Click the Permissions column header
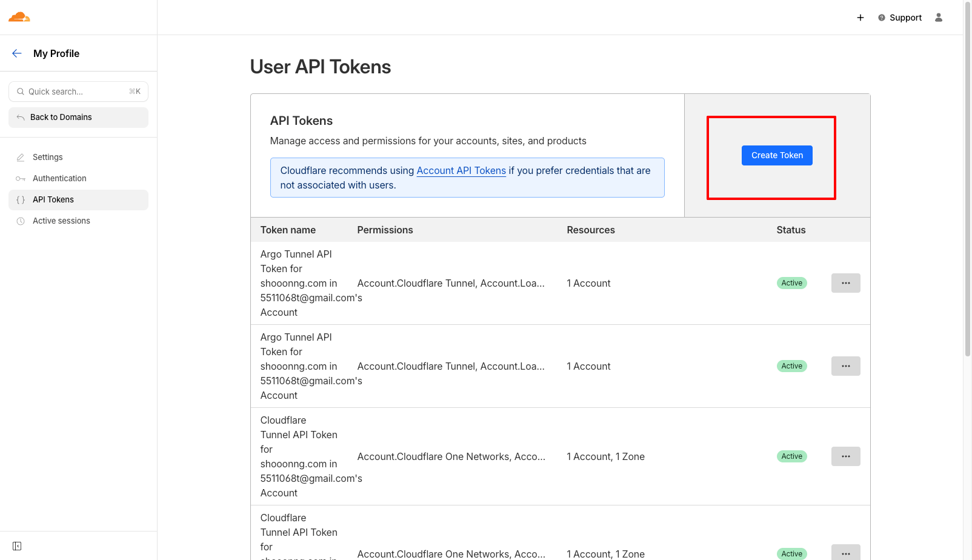This screenshot has width=972, height=560. click(385, 230)
